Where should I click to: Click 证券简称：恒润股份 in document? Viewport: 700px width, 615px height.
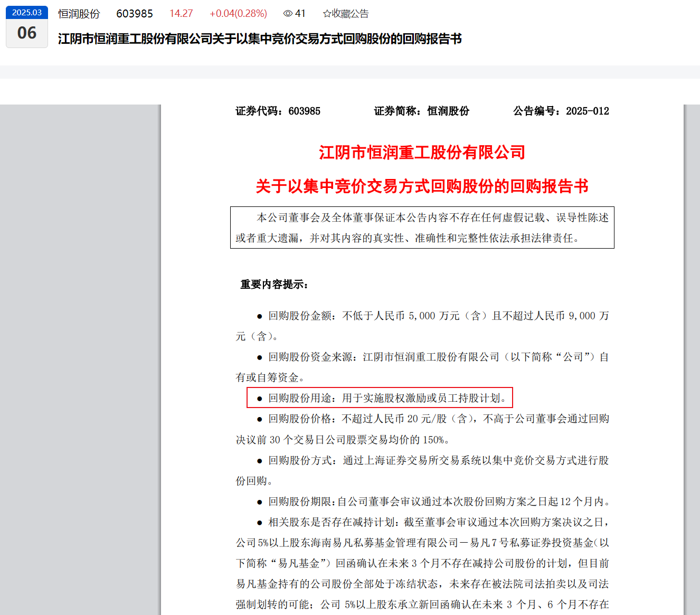421,111
